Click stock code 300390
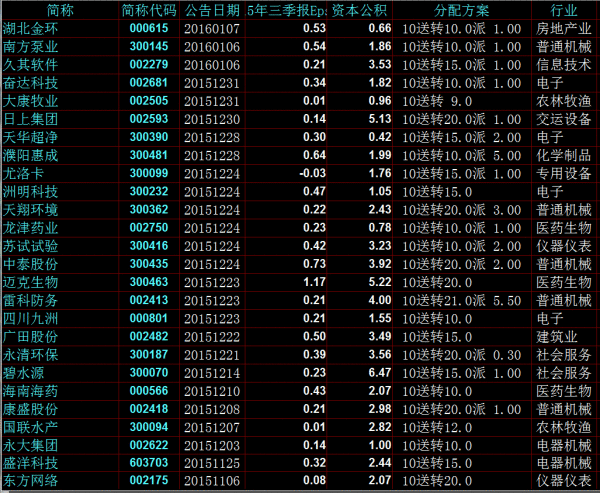This screenshot has height=493, width=600. pos(149,137)
